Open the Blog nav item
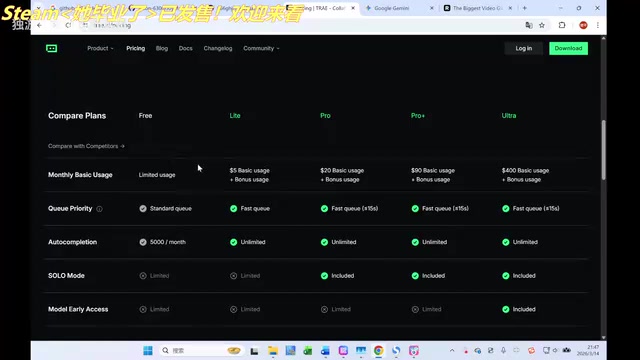Image resolution: width=640 pixels, height=360 pixels. (162, 48)
